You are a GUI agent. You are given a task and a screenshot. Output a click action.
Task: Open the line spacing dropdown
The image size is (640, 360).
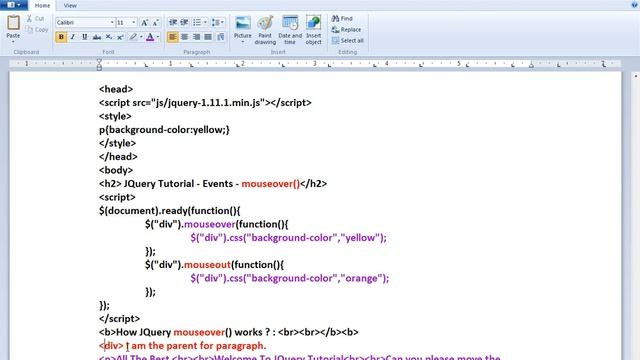point(218,22)
